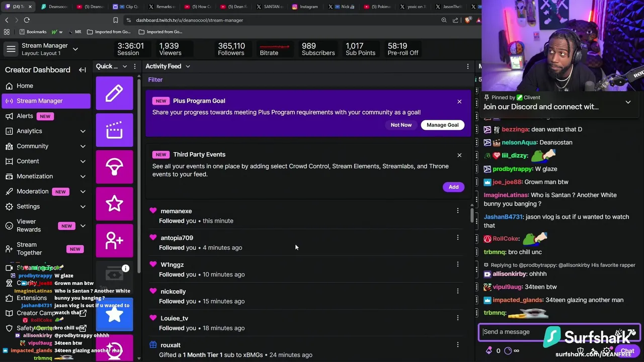Open Stream Together in the sidebar
Viewport: 644px width, 362px height.
[46, 249]
